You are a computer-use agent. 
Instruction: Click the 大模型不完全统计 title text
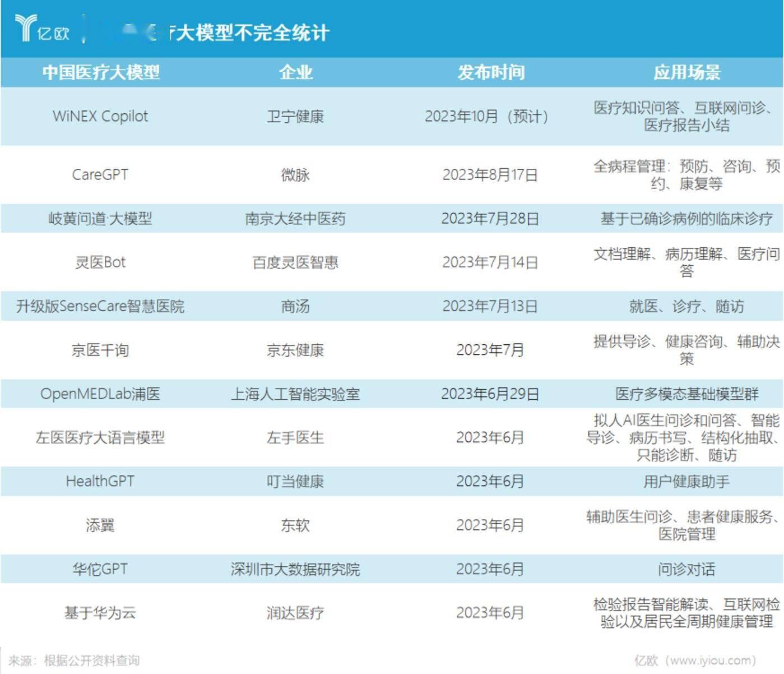(x=253, y=33)
